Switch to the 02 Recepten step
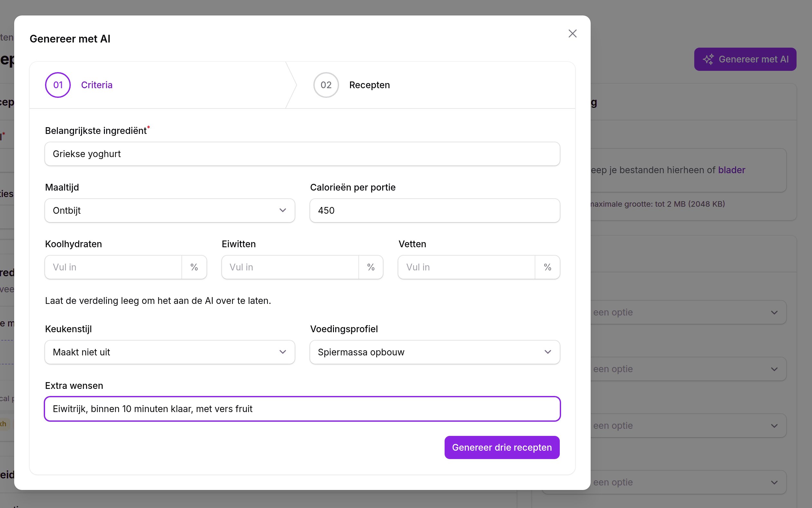 pyautogui.click(x=351, y=85)
